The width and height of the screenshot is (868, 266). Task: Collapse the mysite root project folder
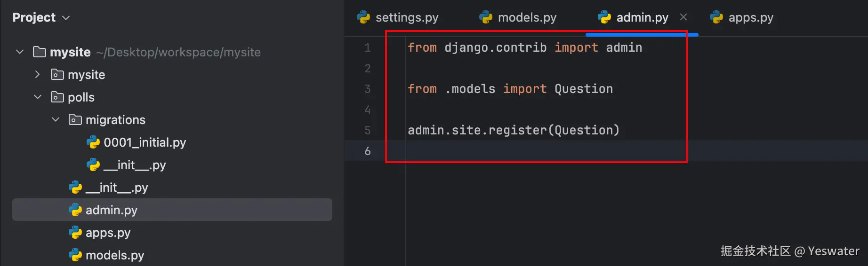[20, 52]
